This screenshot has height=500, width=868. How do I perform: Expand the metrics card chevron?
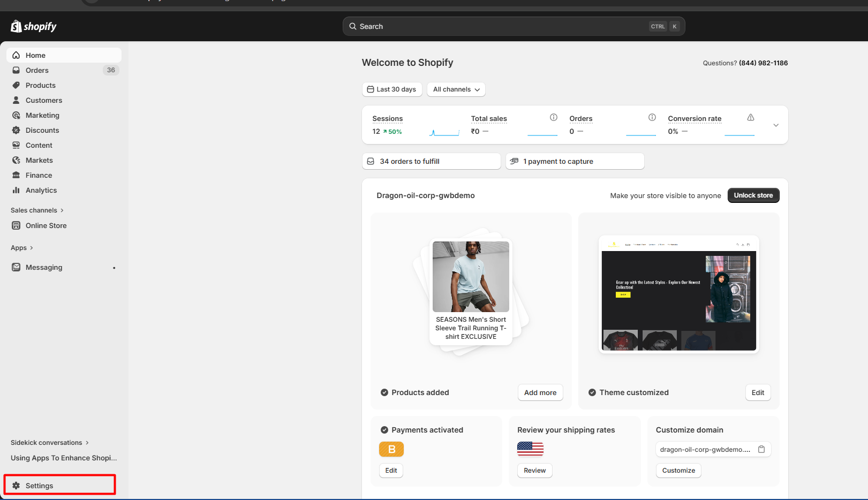coord(776,125)
